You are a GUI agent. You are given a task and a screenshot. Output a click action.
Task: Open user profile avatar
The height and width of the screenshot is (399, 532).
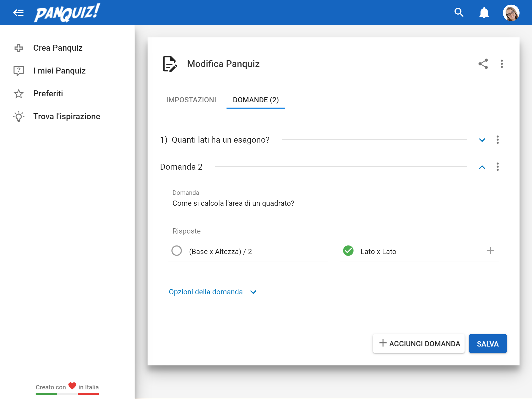click(x=511, y=13)
